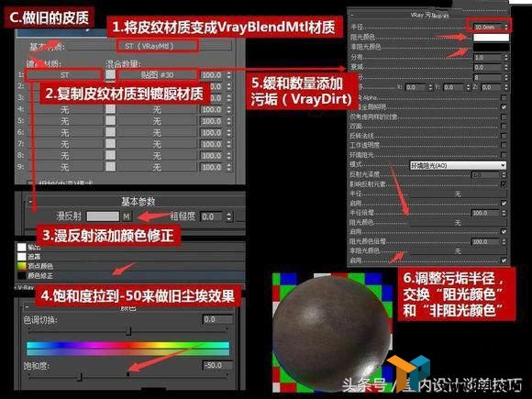
Task: Click the ST (VRayMtl) base material button
Action: [157, 46]
